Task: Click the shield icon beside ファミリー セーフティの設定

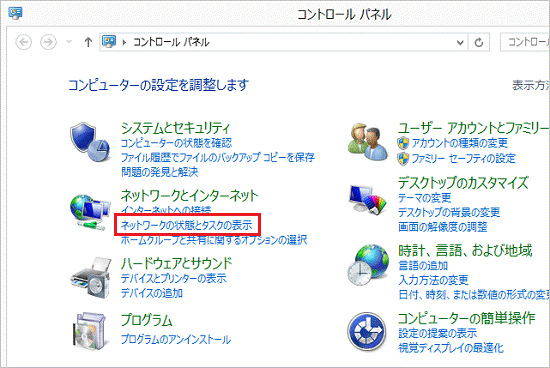Action: [403, 159]
